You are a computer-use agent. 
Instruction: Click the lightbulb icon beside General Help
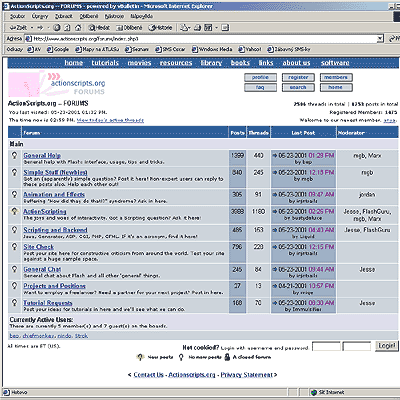(14, 155)
